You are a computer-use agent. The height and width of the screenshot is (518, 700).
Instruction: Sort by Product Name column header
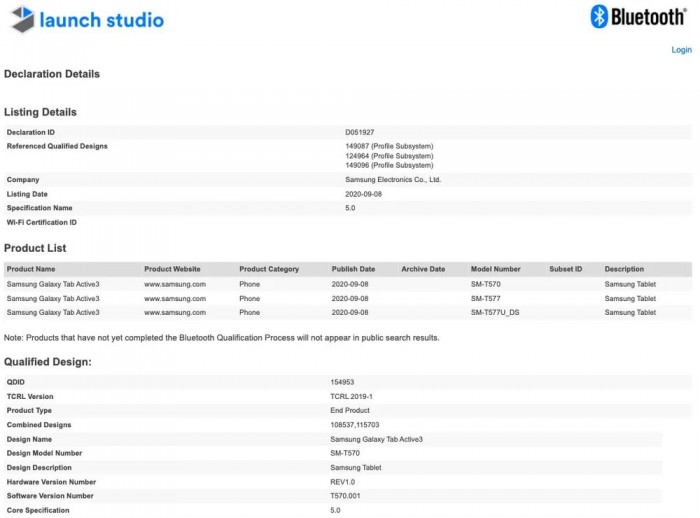[x=31, y=269]
